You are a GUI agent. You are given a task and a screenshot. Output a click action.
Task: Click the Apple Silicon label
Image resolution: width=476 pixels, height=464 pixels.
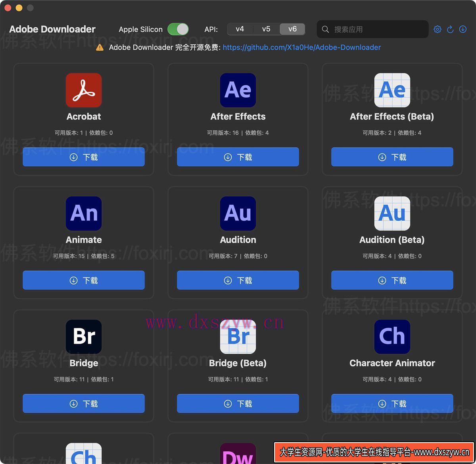[141, 29]
